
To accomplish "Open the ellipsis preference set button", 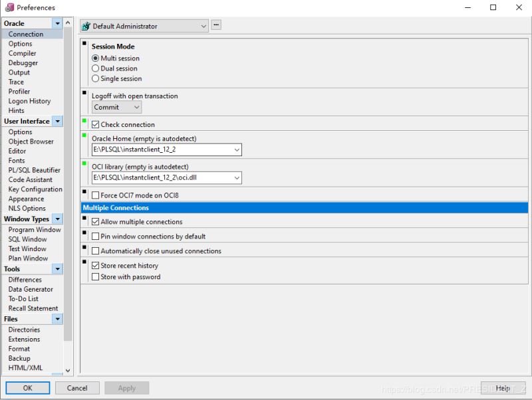I will 216,25.
